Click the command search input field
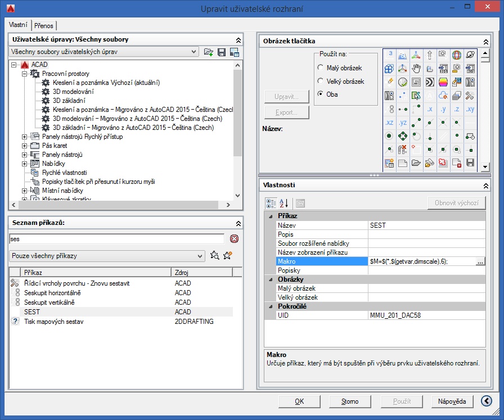The height and width of the screenshot is (420, 504). (116, 239)
